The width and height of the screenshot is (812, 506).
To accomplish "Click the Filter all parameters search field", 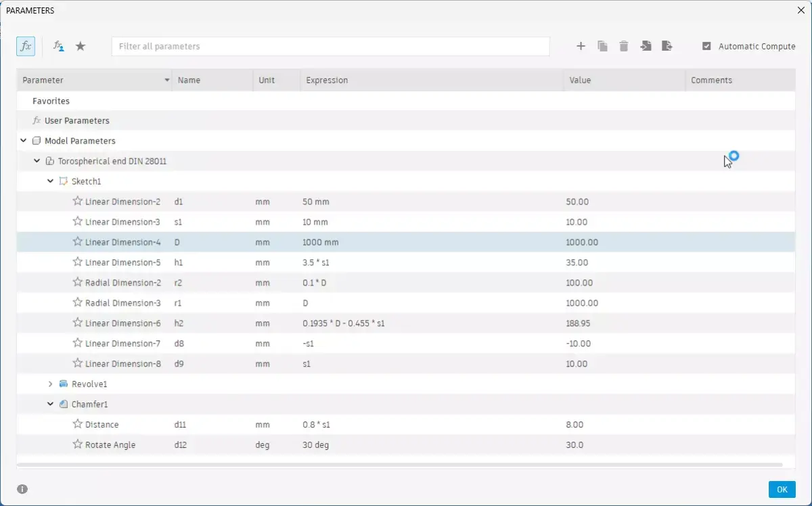I will click(x=330, y=46).
